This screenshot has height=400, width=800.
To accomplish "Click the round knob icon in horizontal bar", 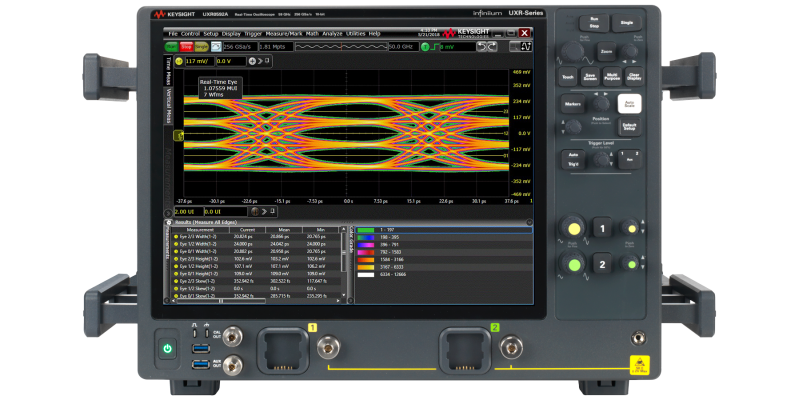I will pos(256,211).
